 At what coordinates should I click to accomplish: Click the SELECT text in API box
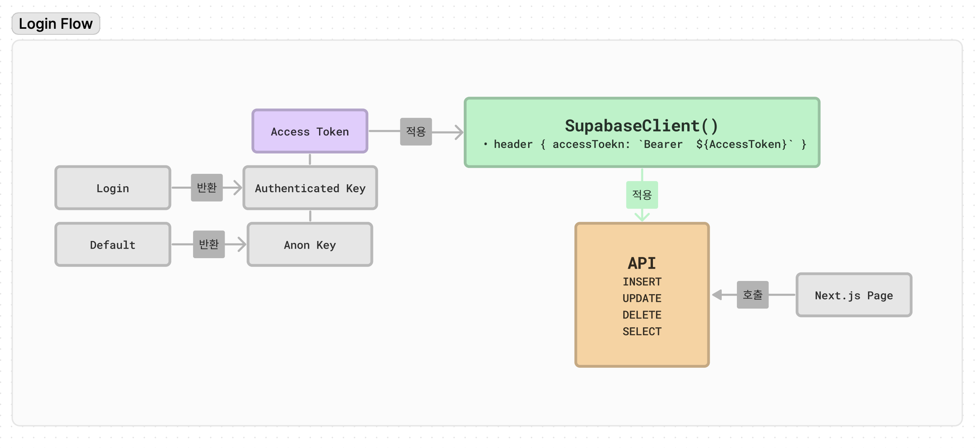coord(642,332)
